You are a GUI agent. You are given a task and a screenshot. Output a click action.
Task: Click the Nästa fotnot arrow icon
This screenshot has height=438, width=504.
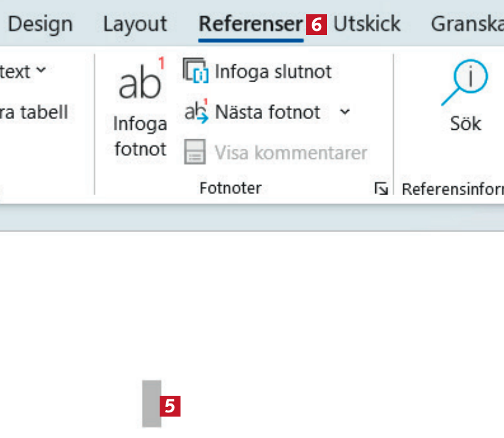[x=195, y=111]
